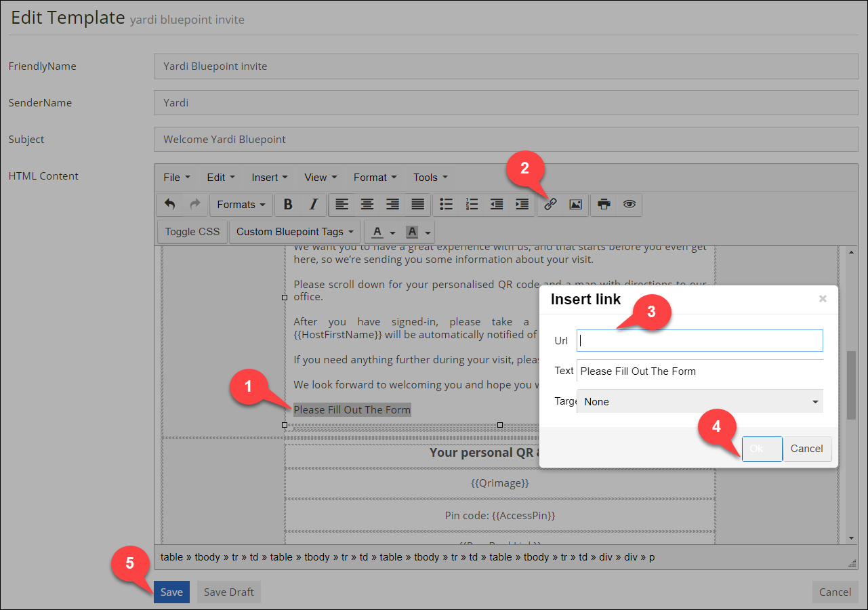Expand the Custom Bluepoint Tags dropdown
Viewport: 868px width, 610px height.
295,232
